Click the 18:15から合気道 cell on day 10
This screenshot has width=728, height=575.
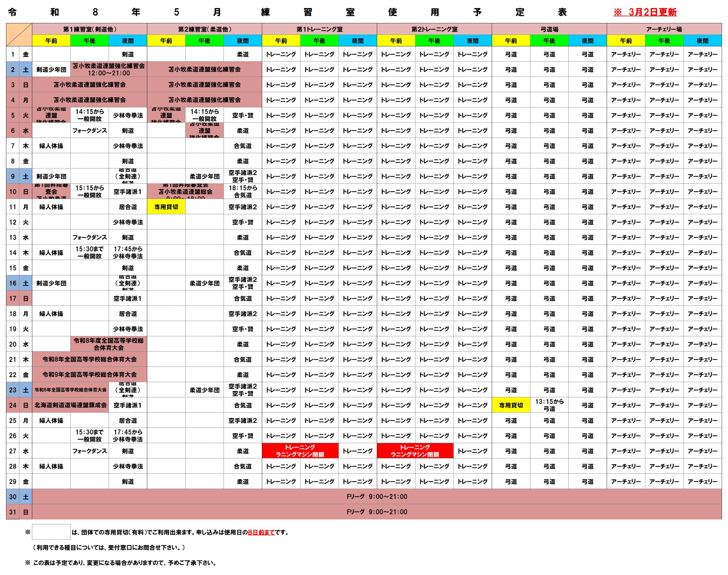[243, 191]
